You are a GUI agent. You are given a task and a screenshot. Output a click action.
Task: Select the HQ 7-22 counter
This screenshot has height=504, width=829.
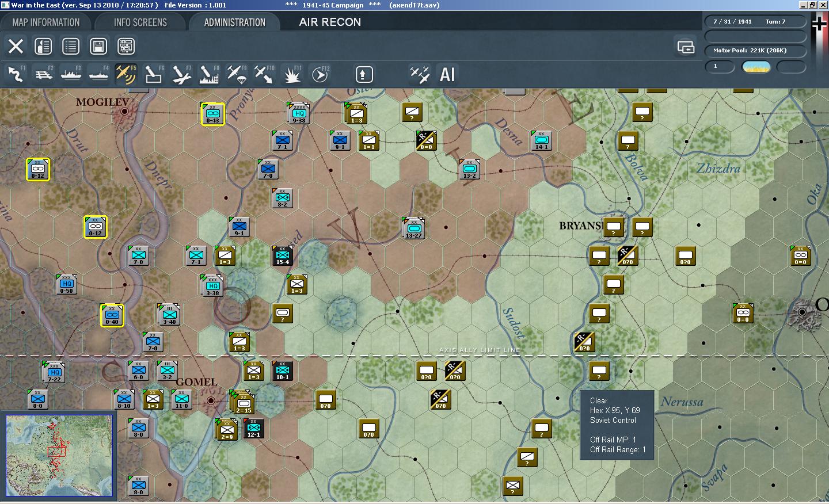click(x=54, y=372)
